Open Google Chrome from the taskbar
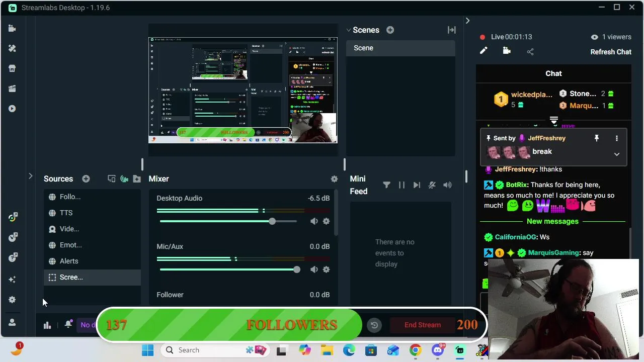 point(415,350)
